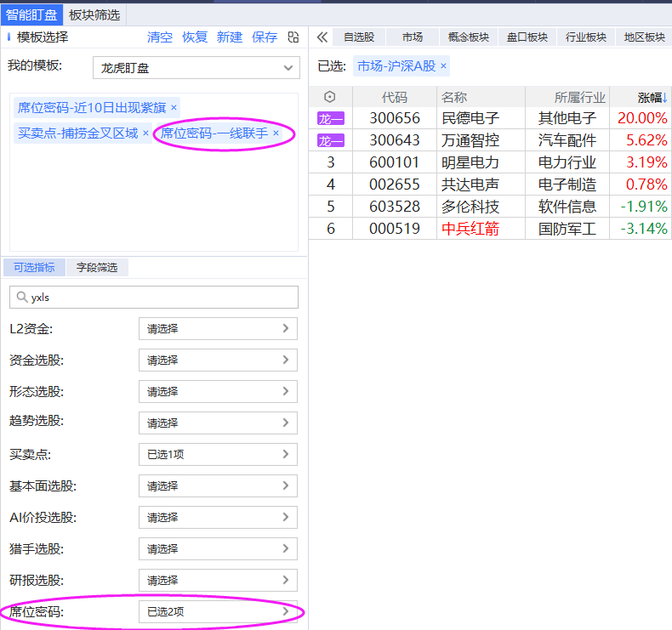The height and width of the screenshot is (630, 672).
Task: Open 我的模板 dropdown showing 龙虎盯盘
Action: [196, 68]
